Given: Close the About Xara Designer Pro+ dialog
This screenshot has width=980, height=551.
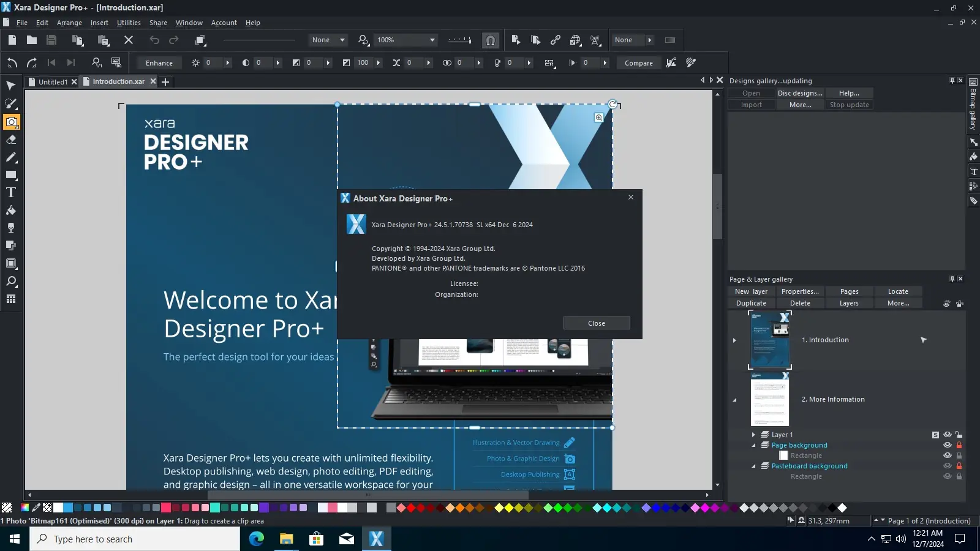Looking at the screenshot, I should click(x=597, y=323).
